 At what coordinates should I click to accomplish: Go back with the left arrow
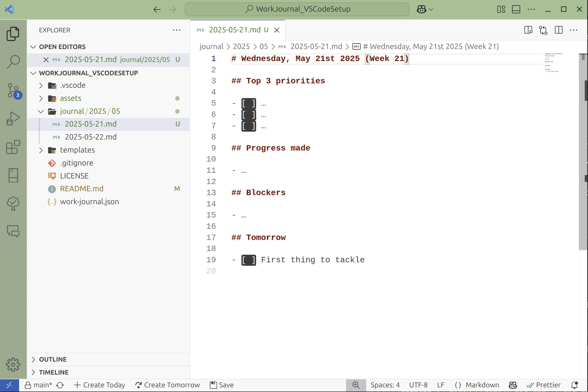[157, 10]
